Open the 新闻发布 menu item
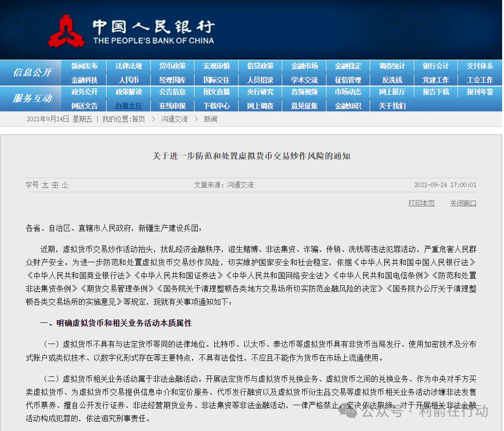Image resolution: width=504 pixels, height=431 pixels. pos(85,66)
